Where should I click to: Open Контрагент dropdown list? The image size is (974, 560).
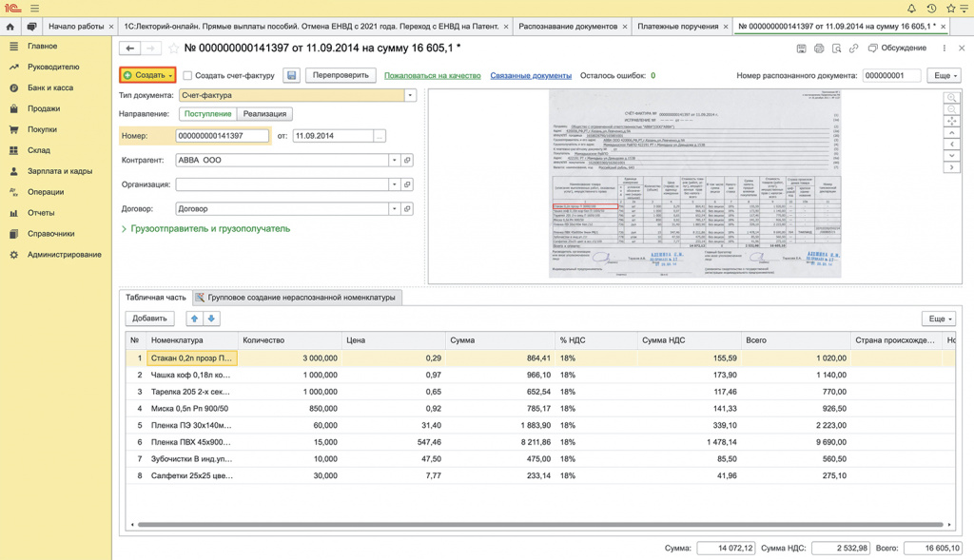point(395,160)
